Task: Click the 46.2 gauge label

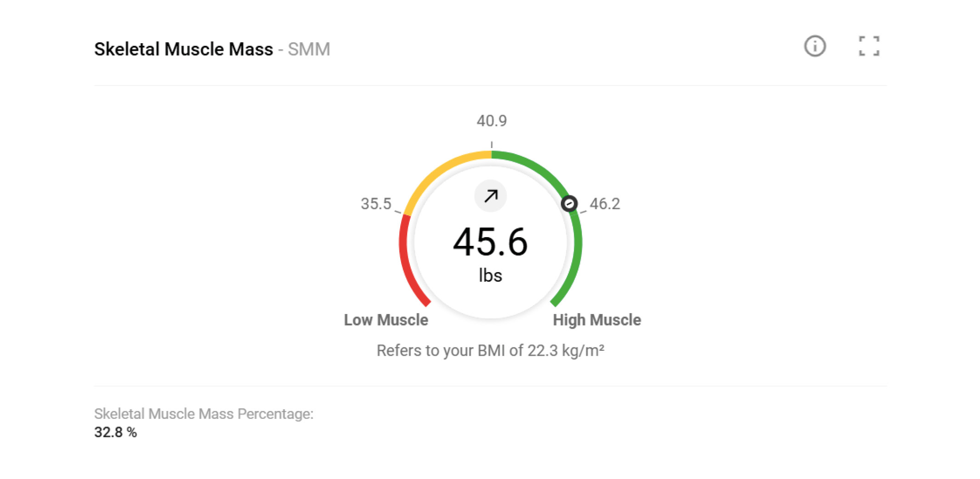Action: point(605,204)
